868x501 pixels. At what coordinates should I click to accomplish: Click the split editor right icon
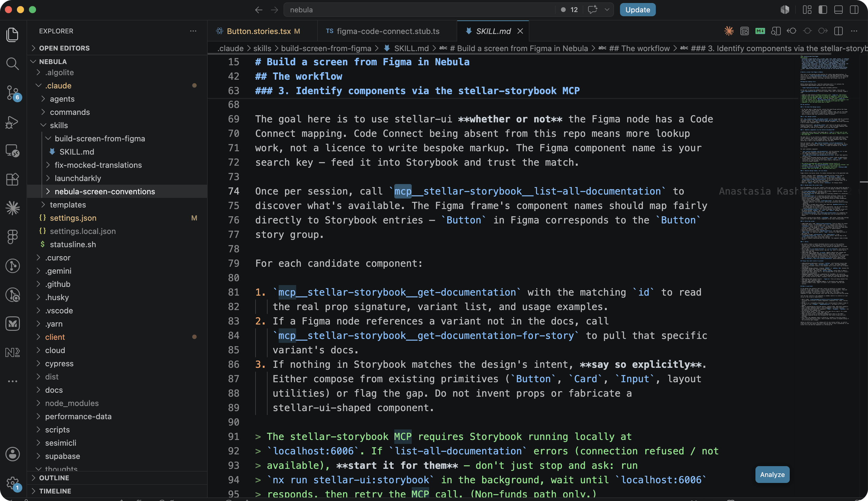tap(839, 31)
